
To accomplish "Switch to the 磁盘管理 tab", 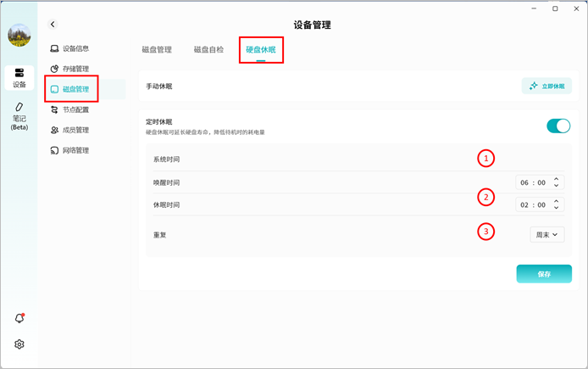I will [x=157, y=50].
